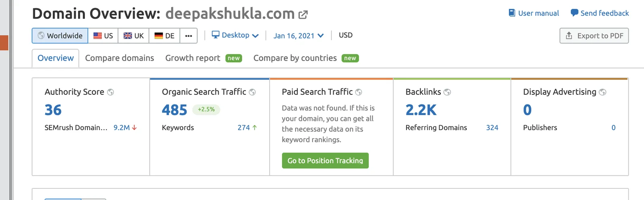Open the Jan 16, 2021 date picker

click(299, 36)
